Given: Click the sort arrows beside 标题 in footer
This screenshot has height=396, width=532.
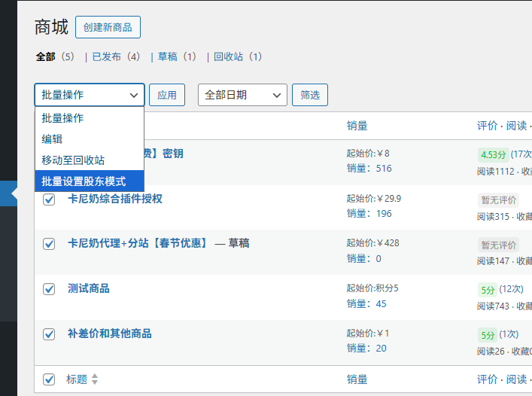Looking at the screenshot, I should tap(95, 380).
